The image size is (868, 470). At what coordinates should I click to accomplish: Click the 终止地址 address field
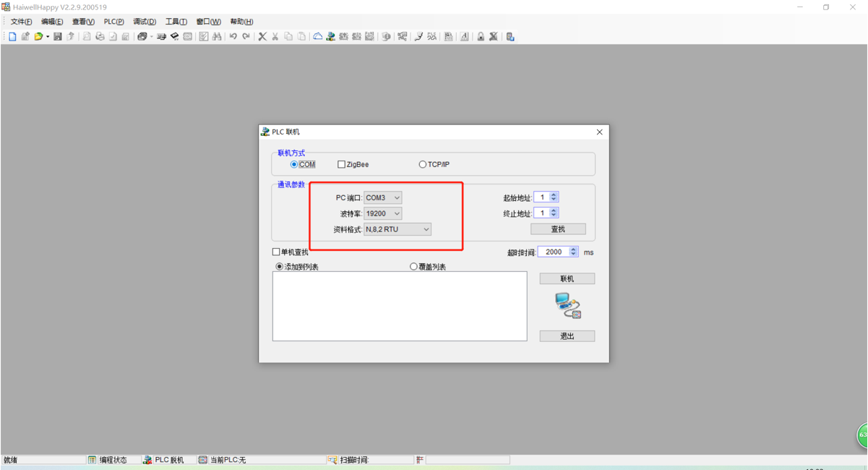[542, 213]
